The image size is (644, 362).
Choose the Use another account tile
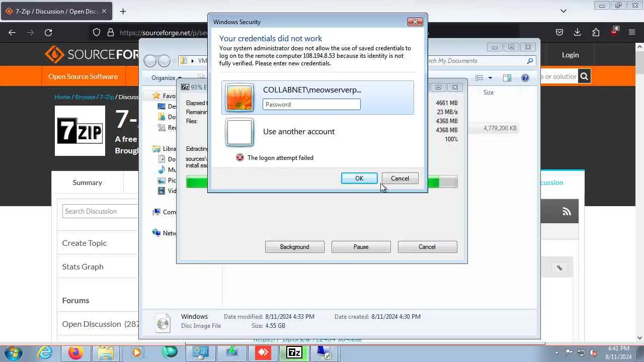(x=317, y=132)
